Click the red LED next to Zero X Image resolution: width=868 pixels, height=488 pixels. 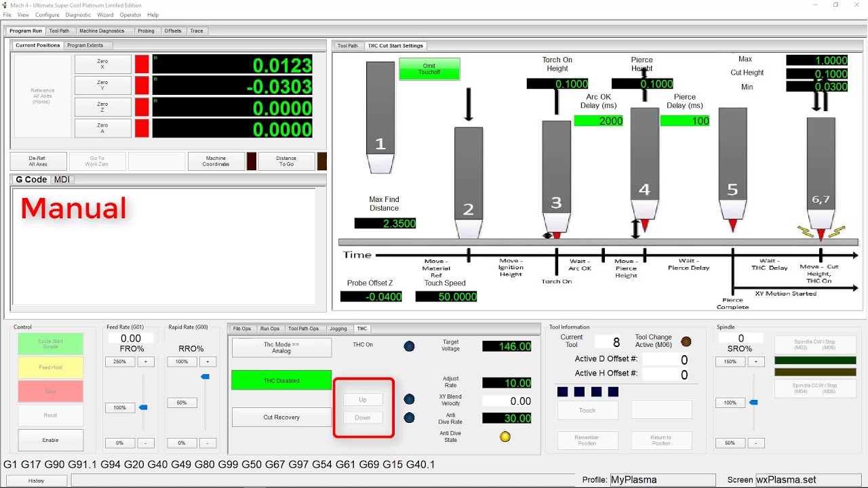click(142, 64)
